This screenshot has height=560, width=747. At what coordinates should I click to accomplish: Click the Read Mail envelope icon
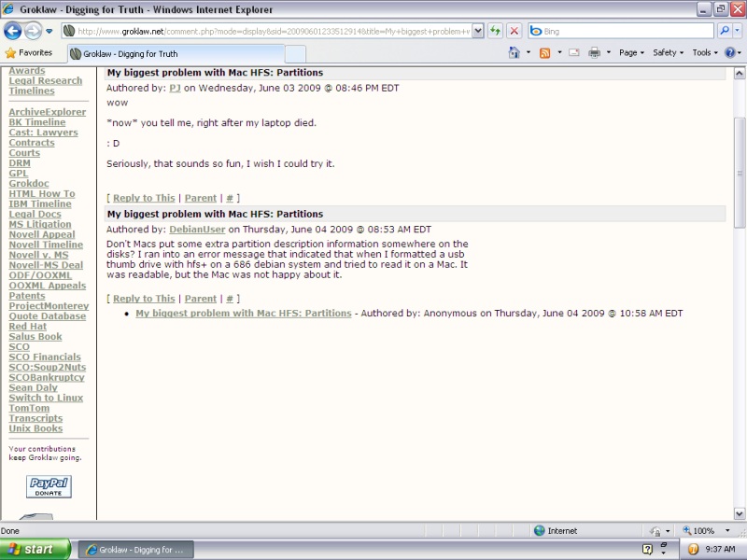574,52
